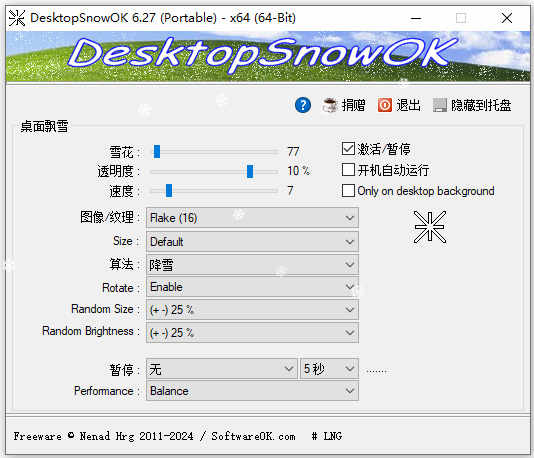This screenshot has width=534, height=458.
Task: Click the 速度 speed slider
Action: point(215,190)
